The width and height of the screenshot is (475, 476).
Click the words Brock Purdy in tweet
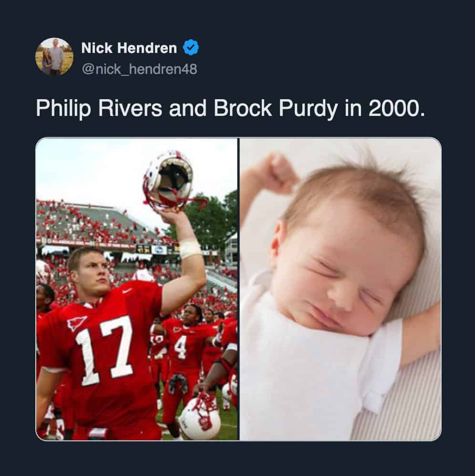[275, 109]
